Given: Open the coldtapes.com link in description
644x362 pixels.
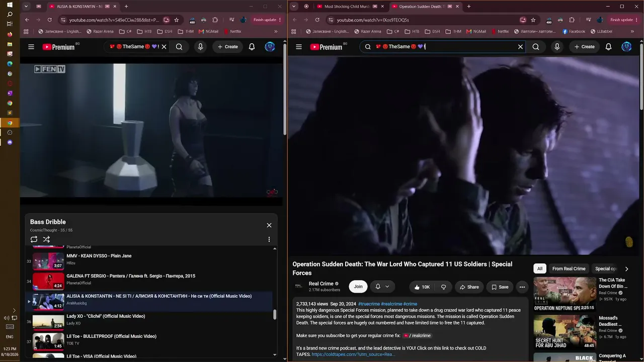Looking at the screenshot, I should [x=354, y=354].
